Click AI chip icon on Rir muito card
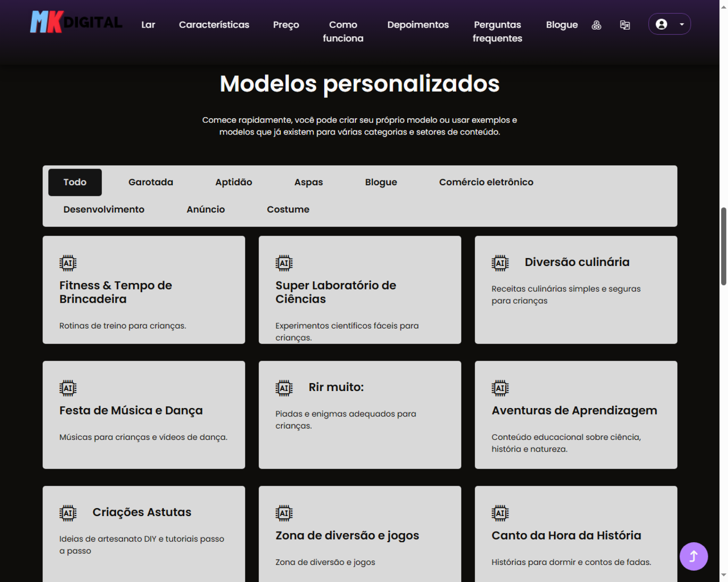 coord(284,388)
